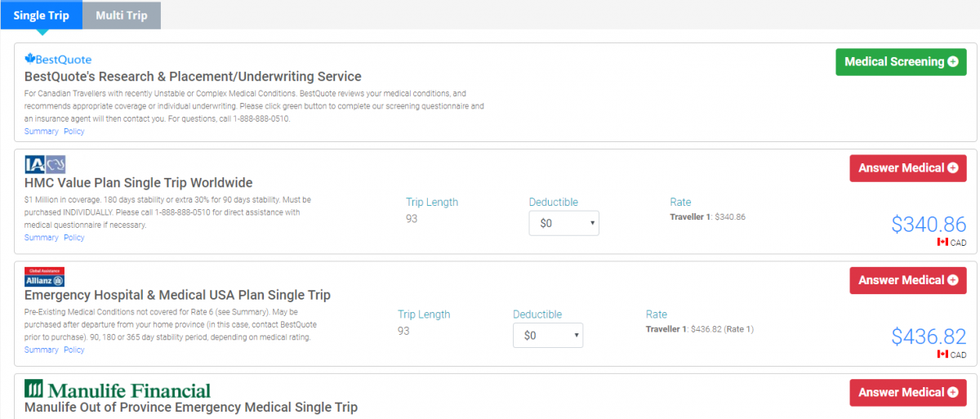980x419 pixels.
Task: Click Answer Medical for Allianz USA Plan
Action: click(908, 280)
